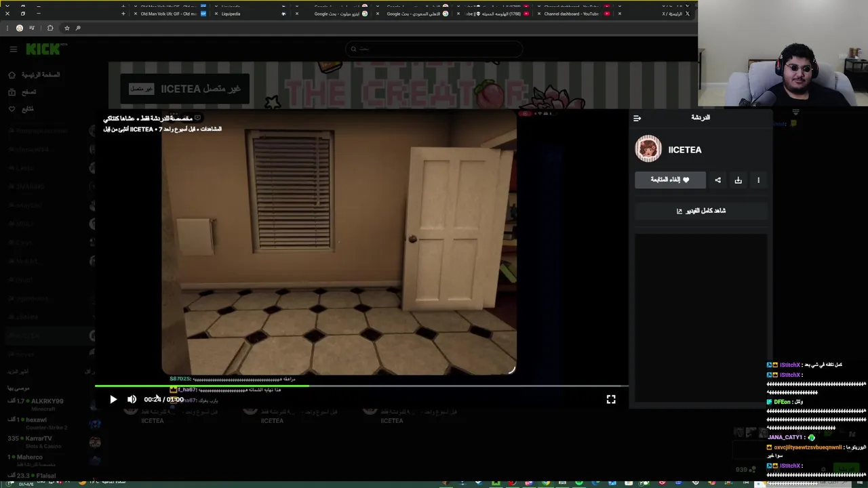Open the sidebar Browse item
This screenshot has height=488, width=868.
(x=22, y=91)
